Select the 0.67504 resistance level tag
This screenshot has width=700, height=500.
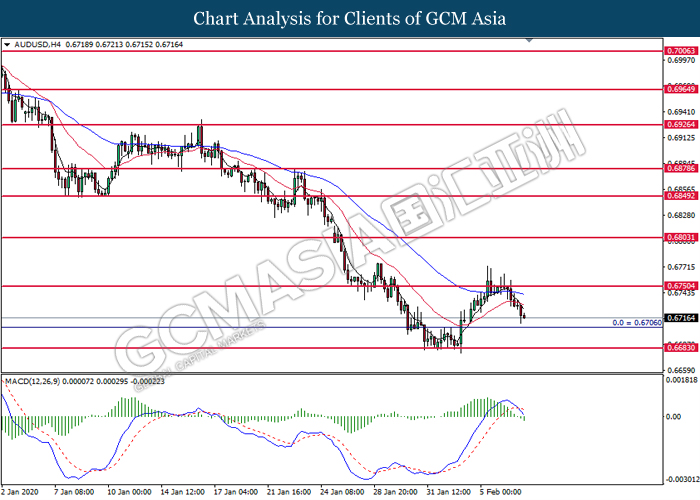tap(680, 286)
